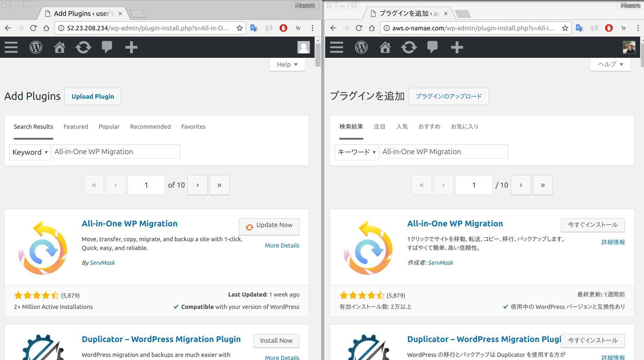Click All-in-One WP Migration logo thumbnail, left window
The image size is (644, 360).
tap(43, 248)
